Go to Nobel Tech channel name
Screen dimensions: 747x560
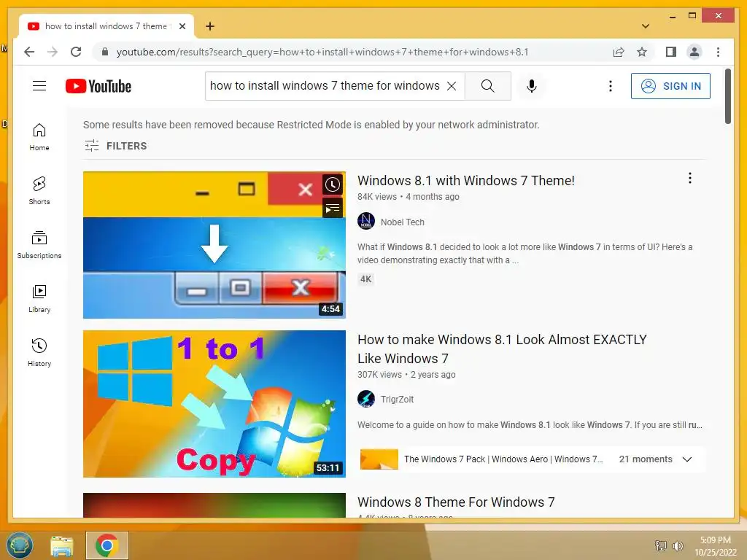pos(402,222)
